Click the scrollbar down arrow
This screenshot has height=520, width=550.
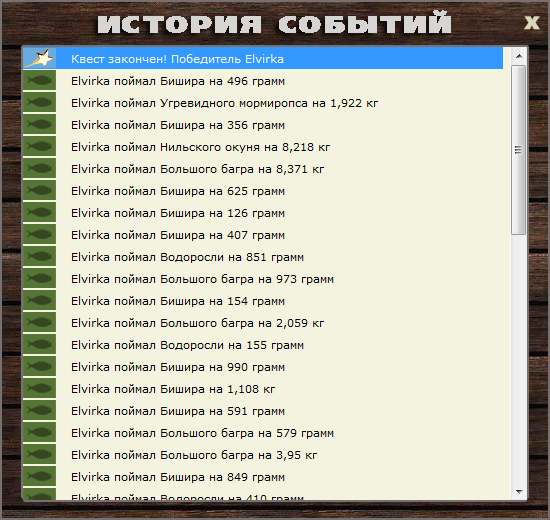coord(519,492)
